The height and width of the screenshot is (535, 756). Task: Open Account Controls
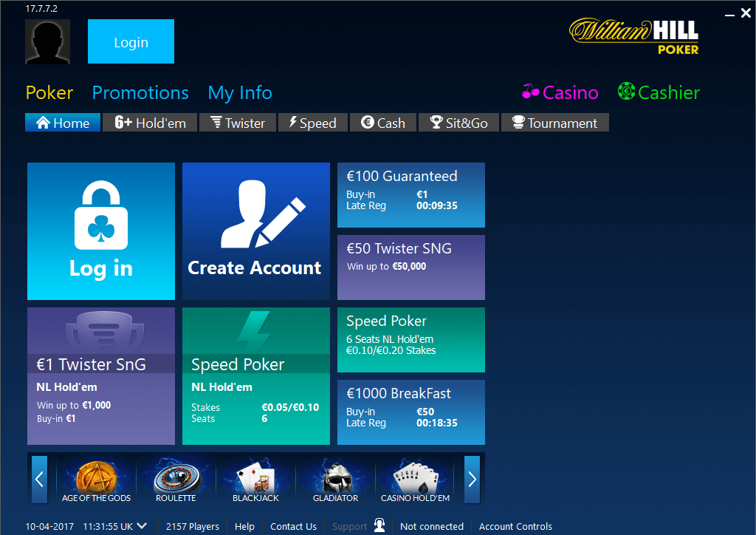(x=515, y=526)
